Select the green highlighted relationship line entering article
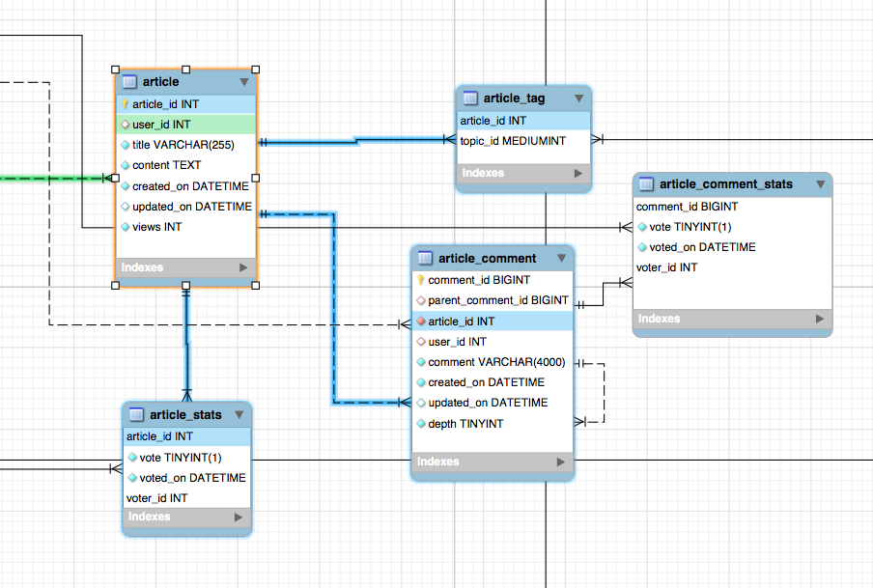 (56, 179)
